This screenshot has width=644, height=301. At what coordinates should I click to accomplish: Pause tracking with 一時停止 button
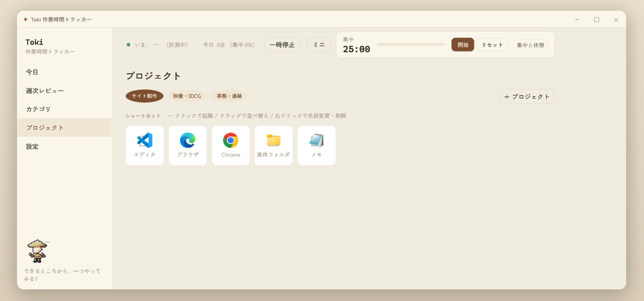(282, 45)
